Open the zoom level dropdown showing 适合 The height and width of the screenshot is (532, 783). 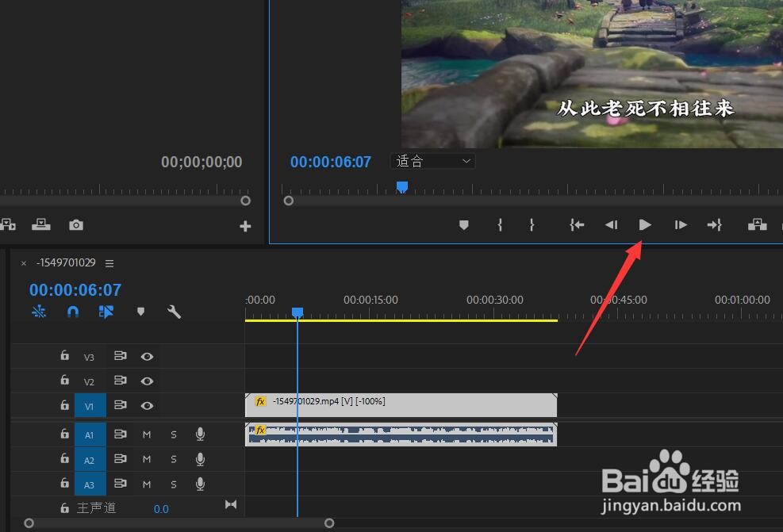432,161
